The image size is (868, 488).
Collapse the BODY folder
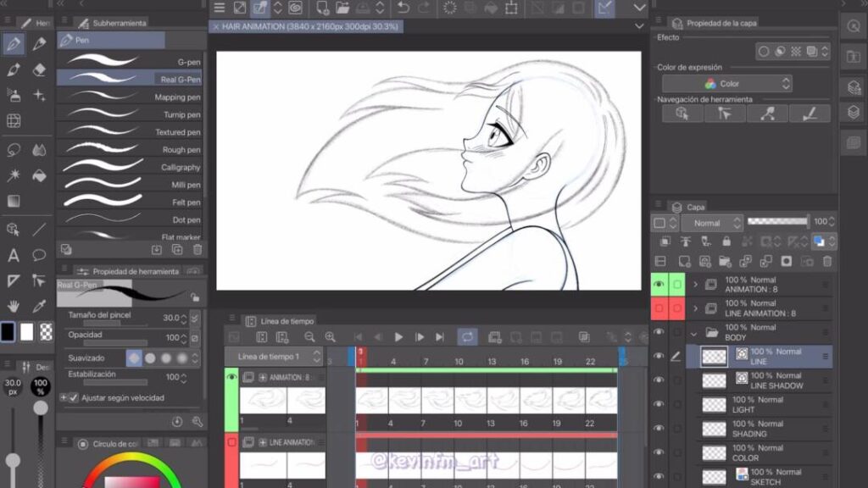click(x=693, y=334)
